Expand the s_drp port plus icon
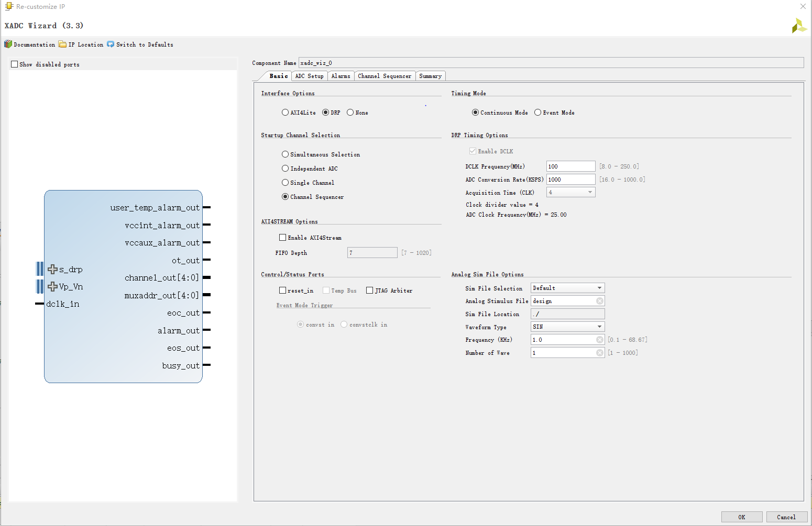Viewport: 812px width, 526px height. (x=52, y=270)
